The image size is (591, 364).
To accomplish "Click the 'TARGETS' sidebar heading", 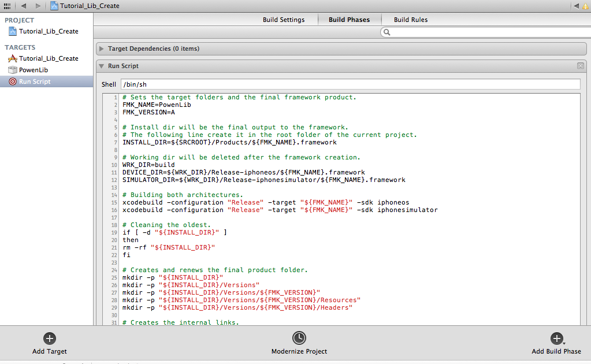I will [20, 47].
